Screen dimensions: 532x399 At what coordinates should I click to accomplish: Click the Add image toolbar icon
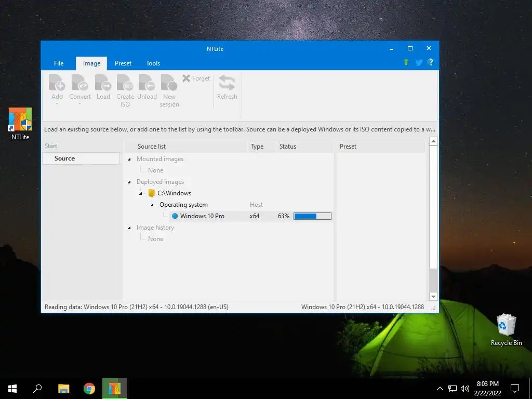(57, 83)
